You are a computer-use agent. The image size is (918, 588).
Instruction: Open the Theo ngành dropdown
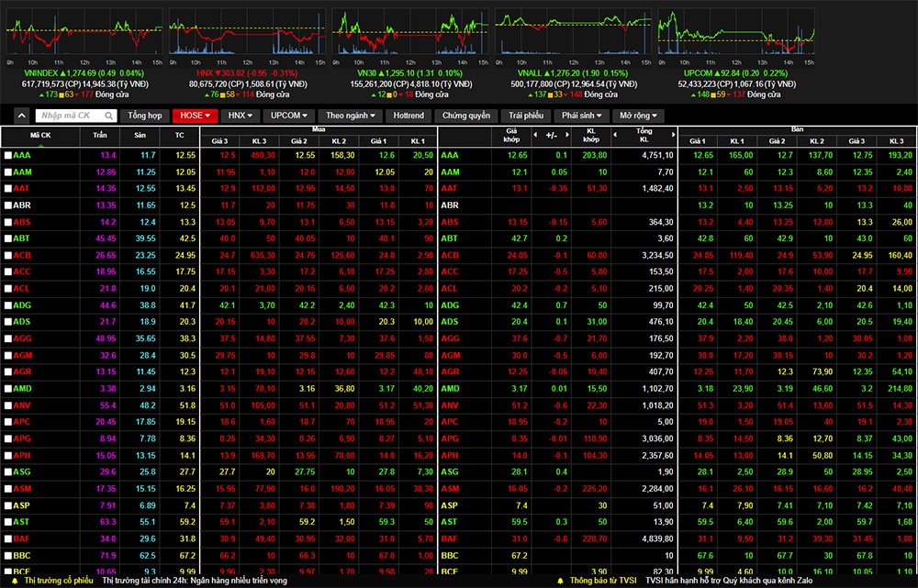click(x=351, y=116)
